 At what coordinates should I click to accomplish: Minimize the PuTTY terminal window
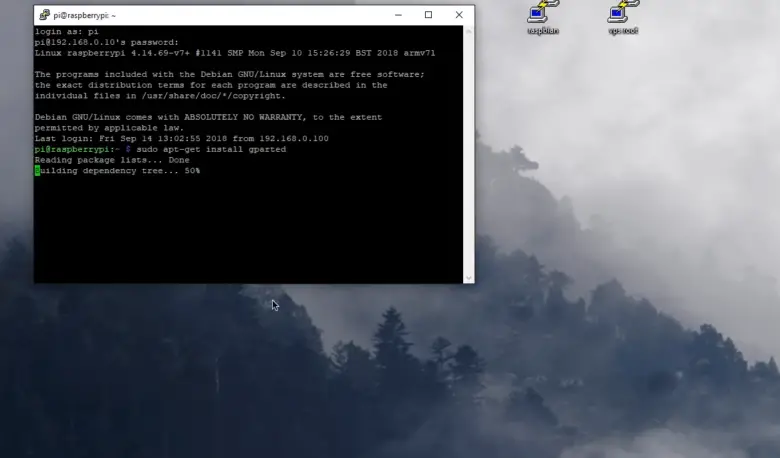[x=398, y=15]
